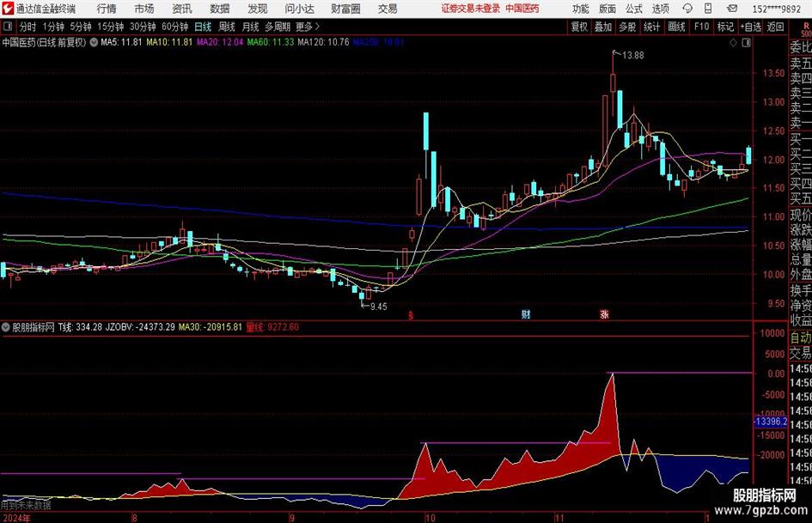Expand dropdown arrow next to 中国医药(日线 前复权)
The image size is (812, 523).
click(x=94, y=42)
